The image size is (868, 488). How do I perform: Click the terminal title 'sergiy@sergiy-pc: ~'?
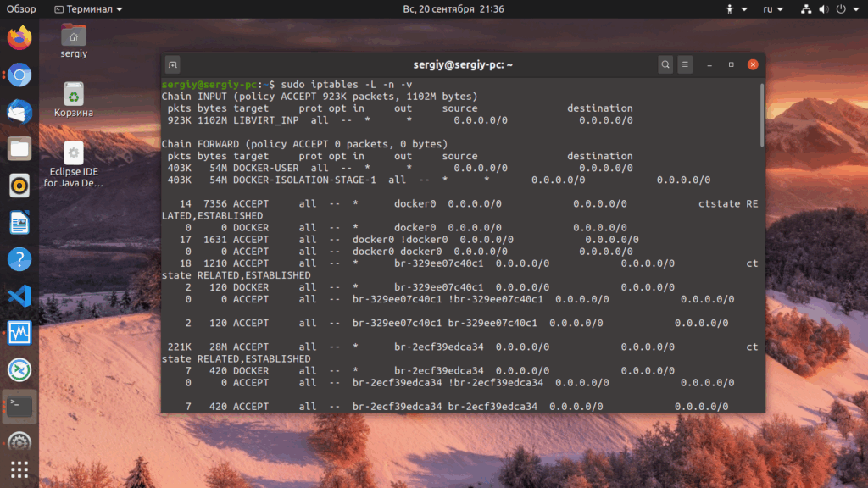point(463,64)
